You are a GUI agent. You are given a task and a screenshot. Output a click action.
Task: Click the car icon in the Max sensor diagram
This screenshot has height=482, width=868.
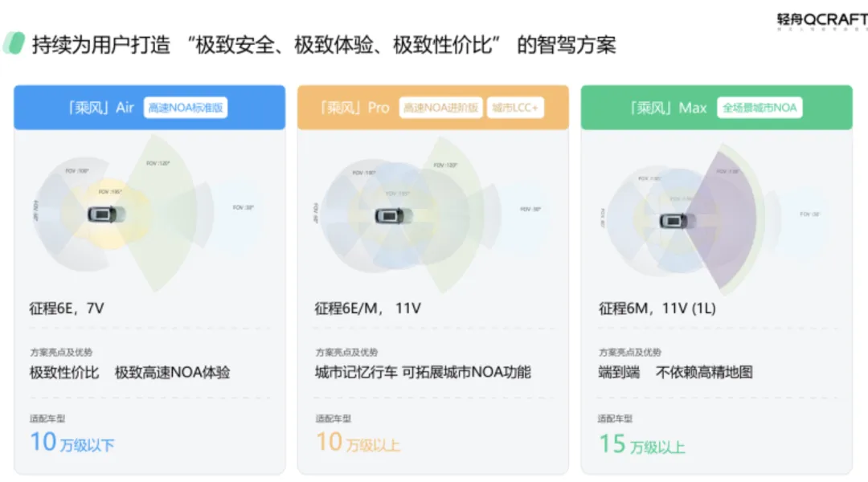coord(678,221)
